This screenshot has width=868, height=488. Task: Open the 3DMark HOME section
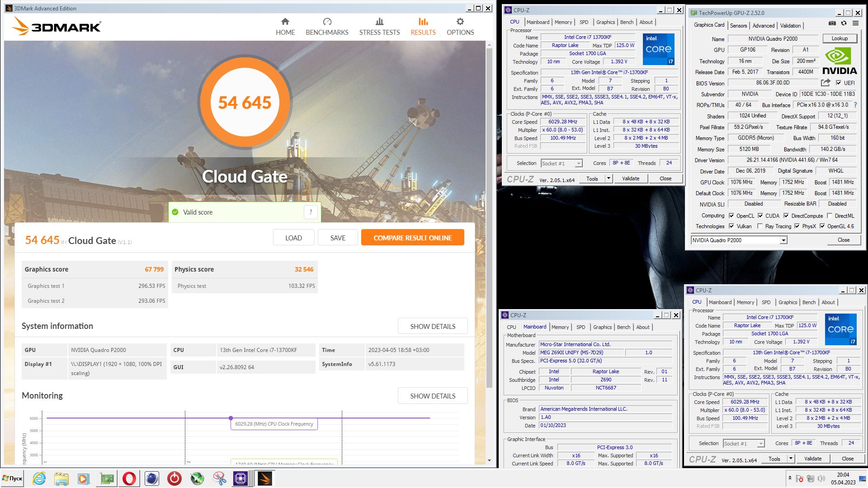coord(285,27)
